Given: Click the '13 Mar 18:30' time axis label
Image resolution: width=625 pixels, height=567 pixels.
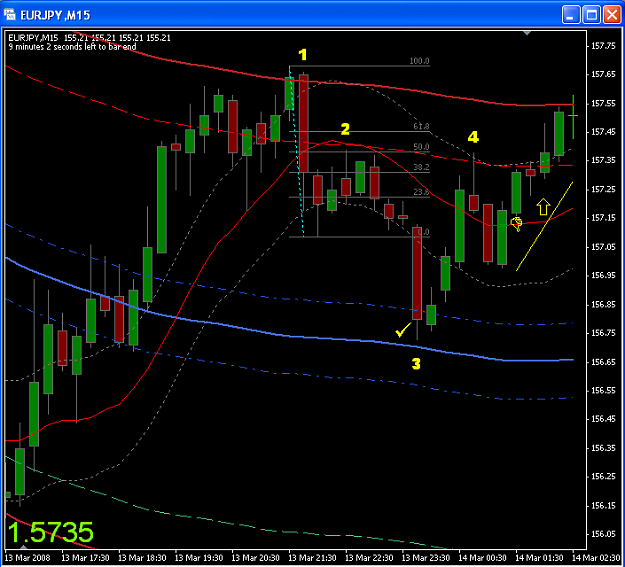Looking at the screenshot, I should 142,557.
